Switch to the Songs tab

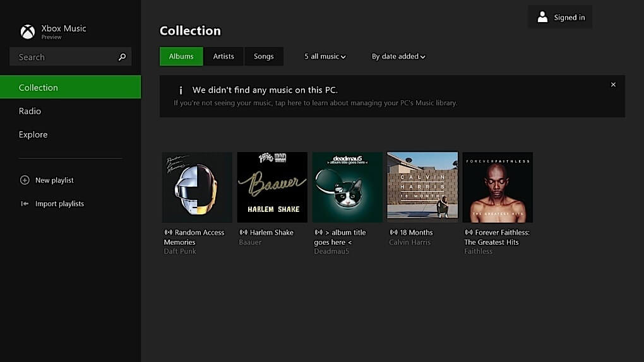264,57
